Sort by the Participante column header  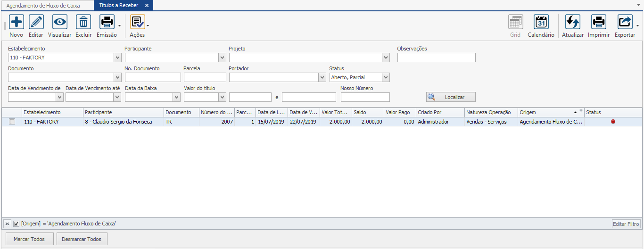tap(123, 112)
